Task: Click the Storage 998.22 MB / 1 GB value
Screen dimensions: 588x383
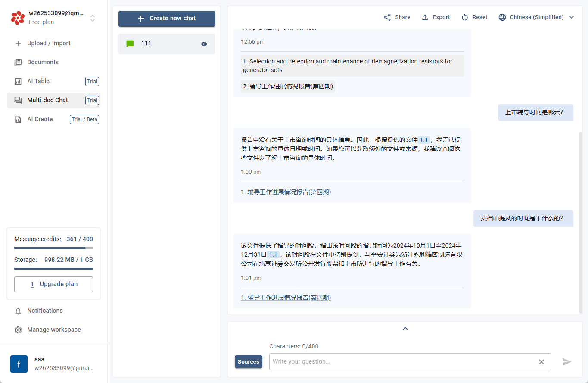Action: [68, 260]
